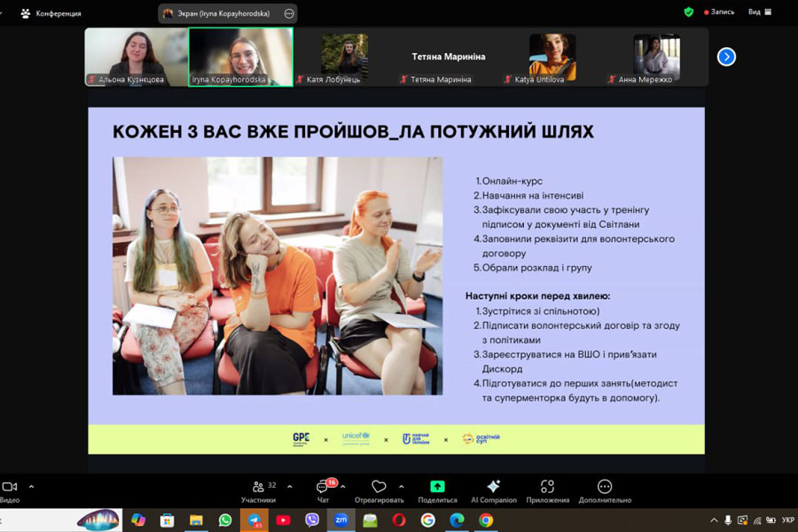The width and height of the screenshot is (798, 532).
Task: Click the green encryption shield icon
Action: click(x=689, y=12)
